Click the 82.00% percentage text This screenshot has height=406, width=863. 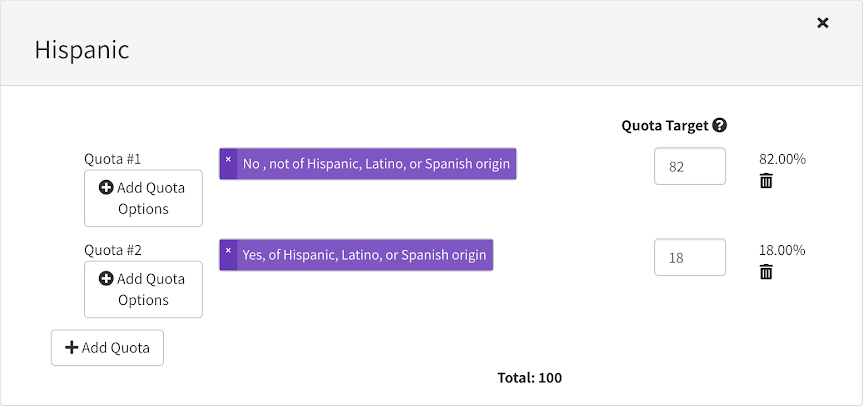(782, 159)
